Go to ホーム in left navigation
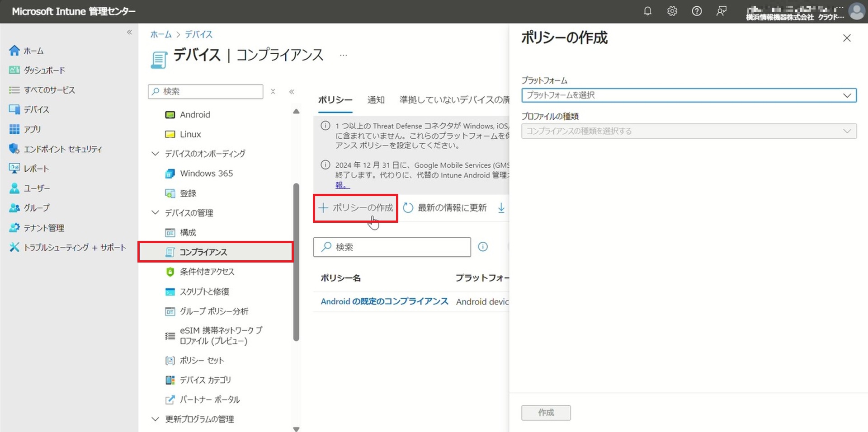Image resolution: width=868 pixels, height=432 pixels. pyautogui.click(x=27, y=51)
